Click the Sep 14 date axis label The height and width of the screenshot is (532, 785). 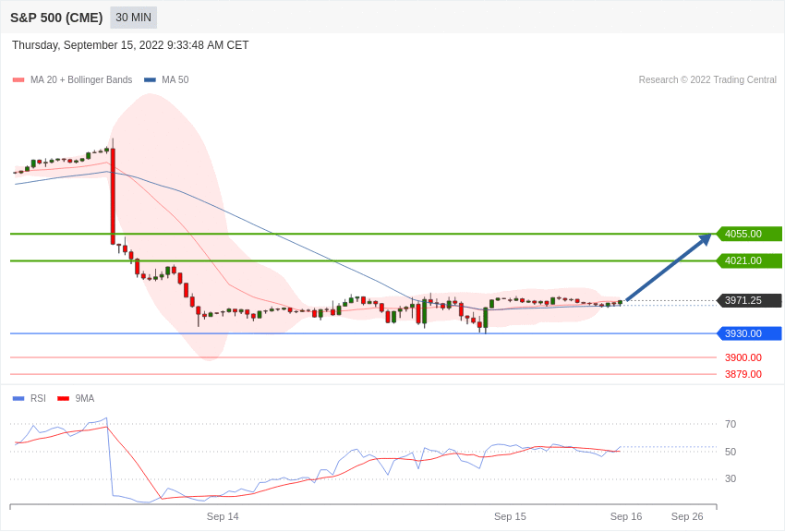(x=223, y=516)
